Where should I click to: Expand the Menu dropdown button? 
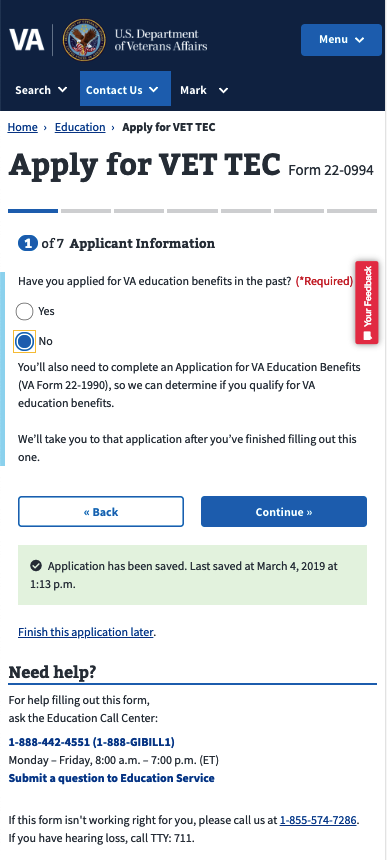point(342,39)
